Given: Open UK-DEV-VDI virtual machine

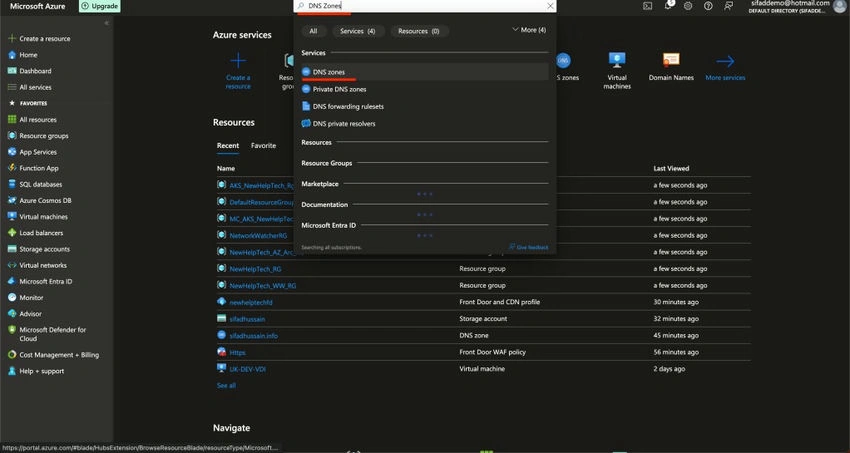Looking at the screenshot, I should 247,370.
